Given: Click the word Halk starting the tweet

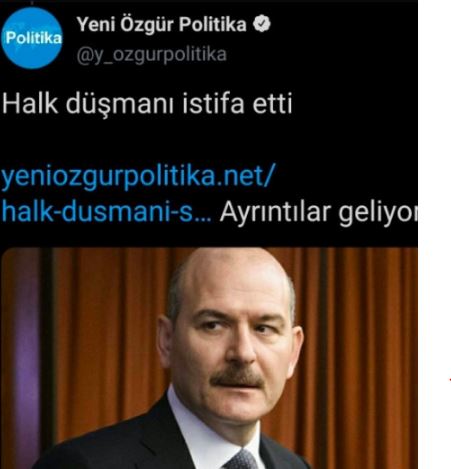Looking at the screenshot, I should tap(30, 104).
